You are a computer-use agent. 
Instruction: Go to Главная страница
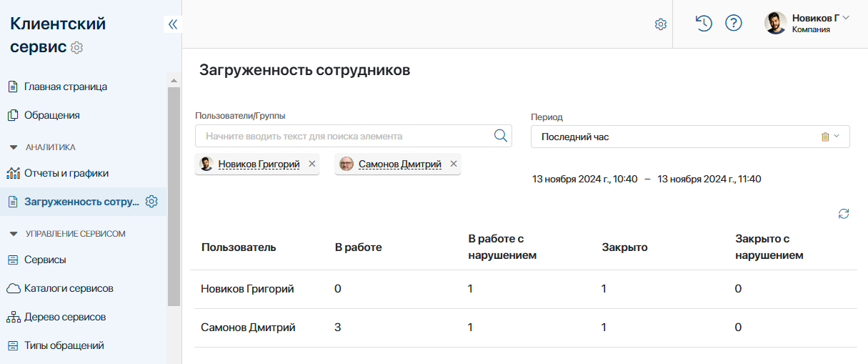(65, 87)
